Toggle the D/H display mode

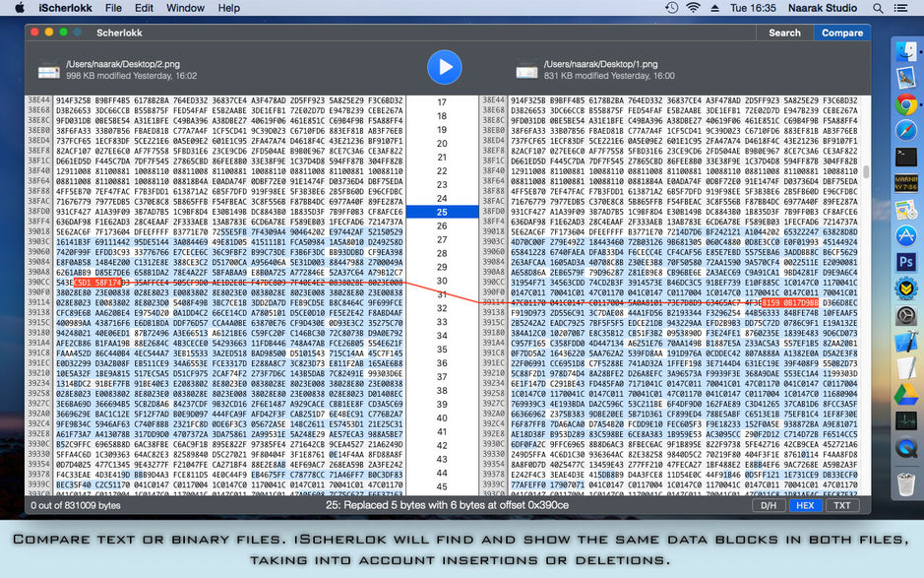(769, 505)
